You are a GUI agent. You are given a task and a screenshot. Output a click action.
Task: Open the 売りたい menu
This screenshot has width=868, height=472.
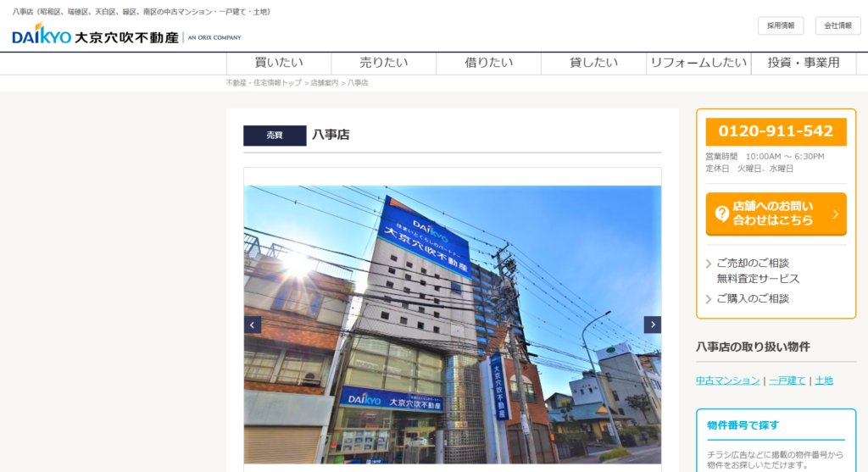click(x=384, y=63)
